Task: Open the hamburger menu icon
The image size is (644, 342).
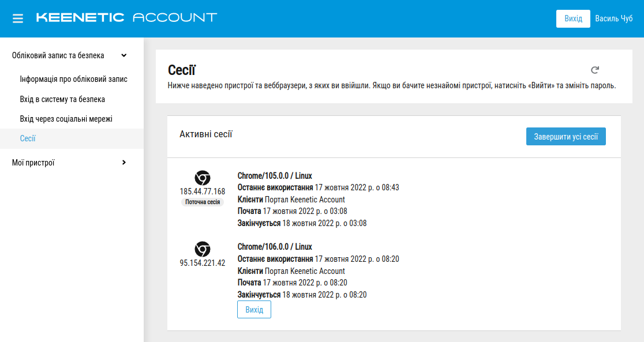Action: pos(18,18)
